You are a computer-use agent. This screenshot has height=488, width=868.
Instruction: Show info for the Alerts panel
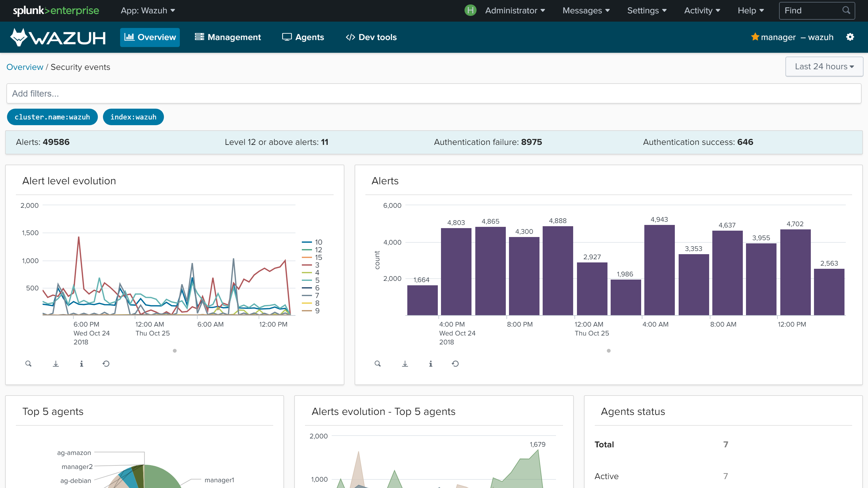431,364
